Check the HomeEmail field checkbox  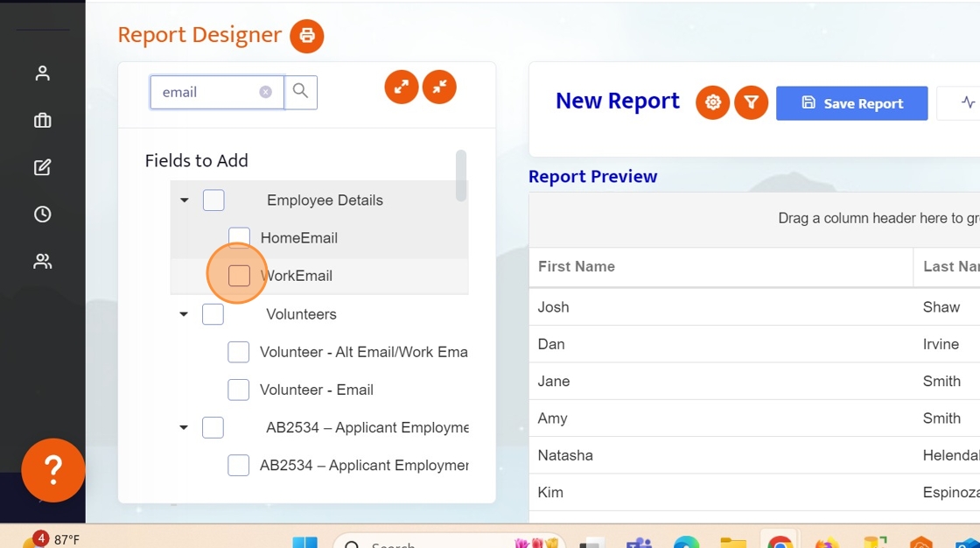(x=239, y=238)
